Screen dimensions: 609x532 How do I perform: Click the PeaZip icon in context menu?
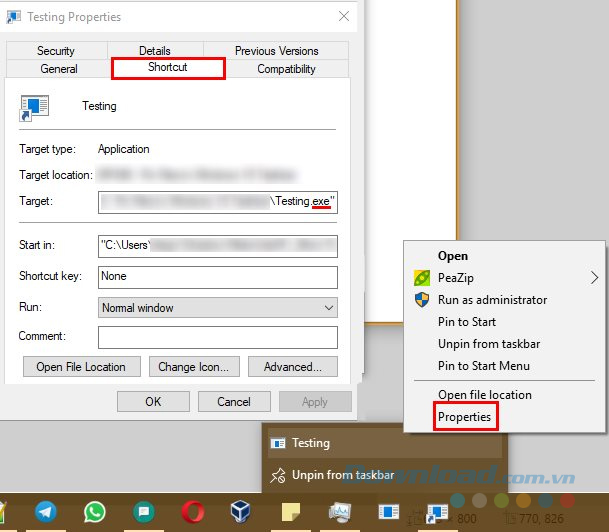[x=422, y=278]
